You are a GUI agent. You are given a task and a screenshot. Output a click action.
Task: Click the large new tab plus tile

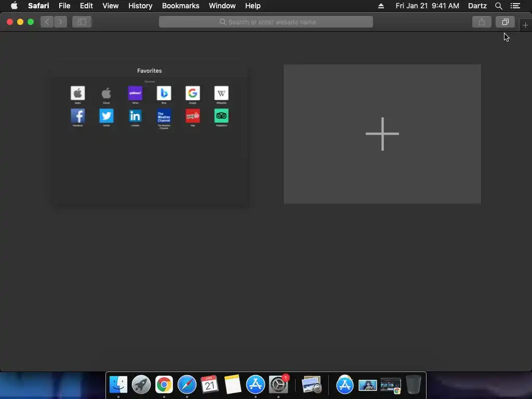pyautogui.click(x=382, y=134)
